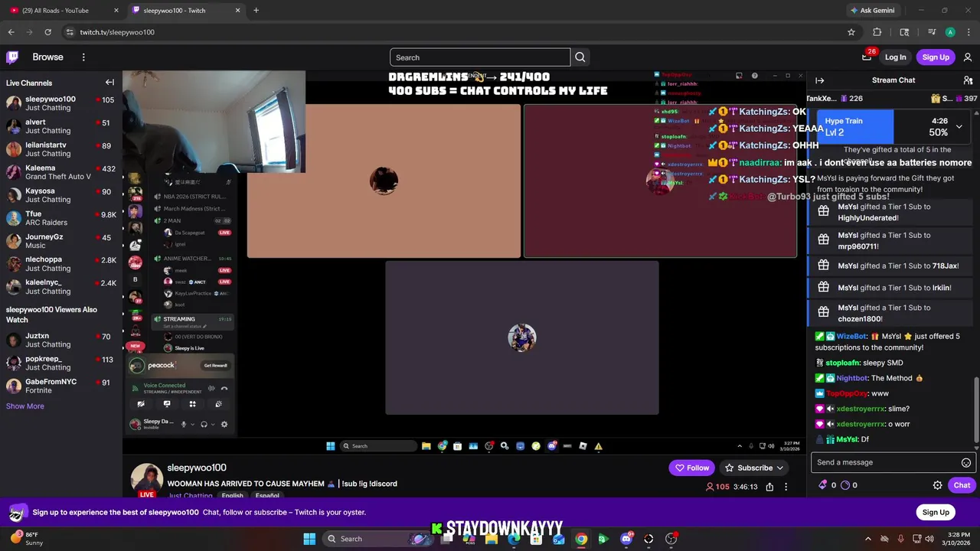The width and height of the screenshot is (980, 551).
Task: Open Chrome media control icon
Action: tap(932, 32)
